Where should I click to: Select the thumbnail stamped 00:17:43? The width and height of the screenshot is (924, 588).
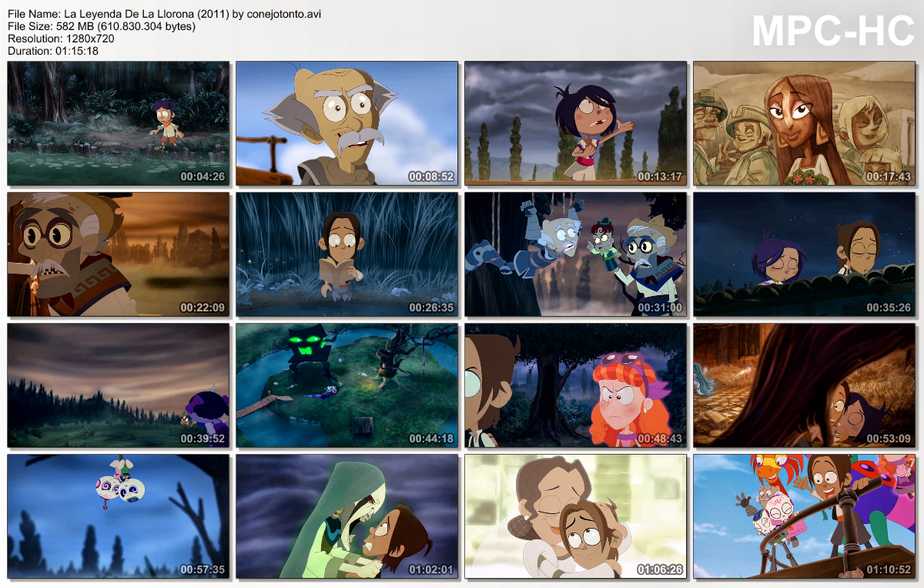pos(804,123)
